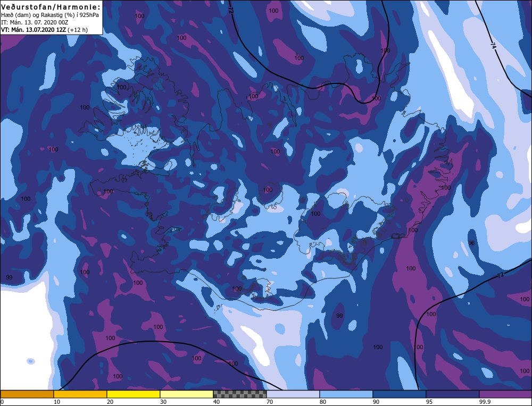Click the 95-99.9 dark indigo legend swatch

[453, 394]
